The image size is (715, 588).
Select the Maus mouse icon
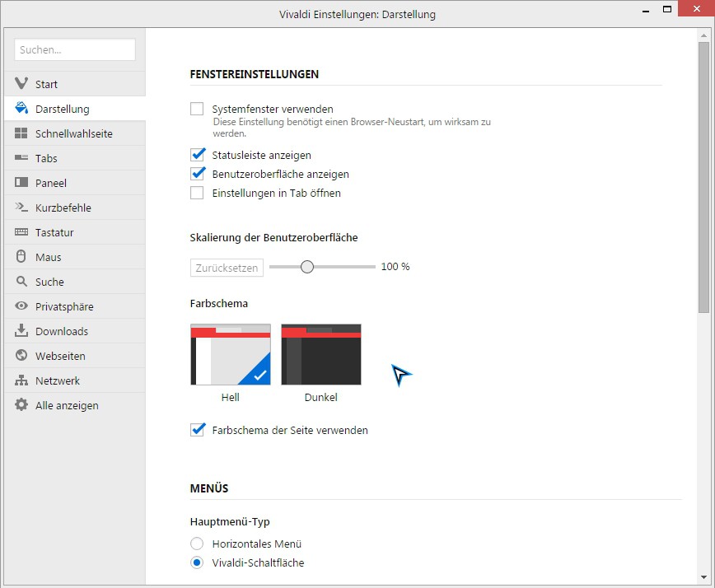point(21,257)
